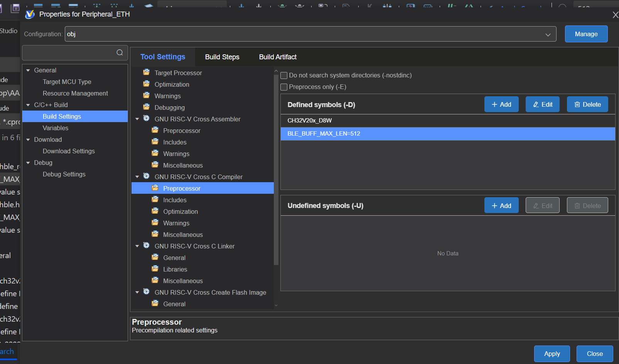619x364 pixels.
Task: Collapse the C/C++ Build tree node
Action: 28,105
